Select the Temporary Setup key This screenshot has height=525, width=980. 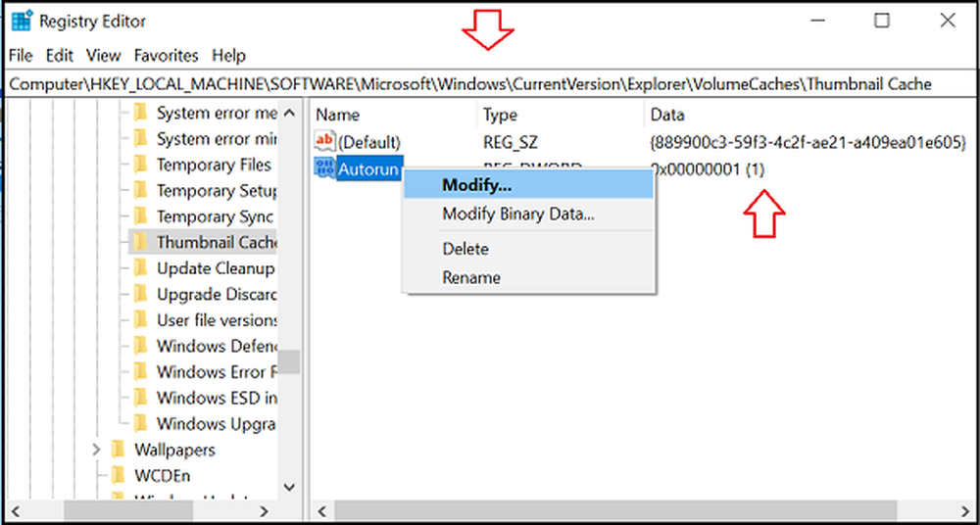[217, 191]
